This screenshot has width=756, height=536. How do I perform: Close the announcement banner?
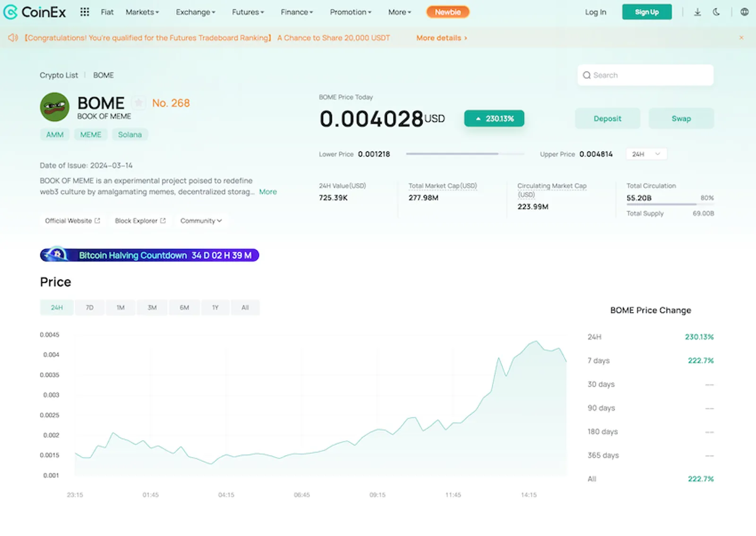click(741, 37)
